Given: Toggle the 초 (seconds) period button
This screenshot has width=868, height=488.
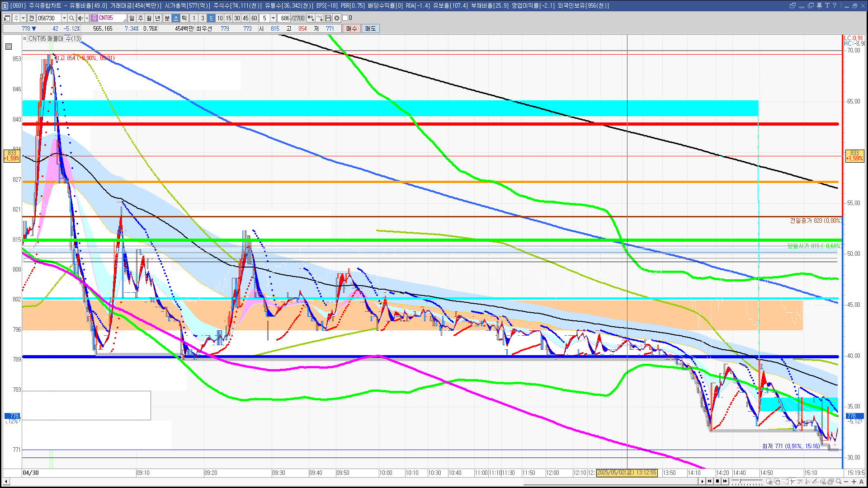Looking at the screenshot, I should click(x=176, y=18).
